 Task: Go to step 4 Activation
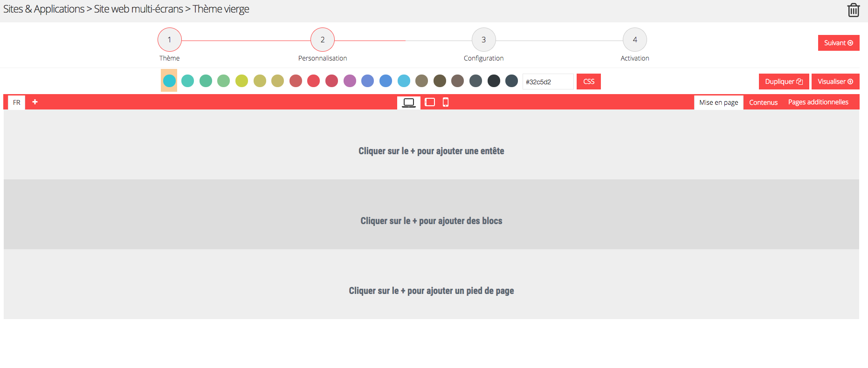tap(634, 40)
